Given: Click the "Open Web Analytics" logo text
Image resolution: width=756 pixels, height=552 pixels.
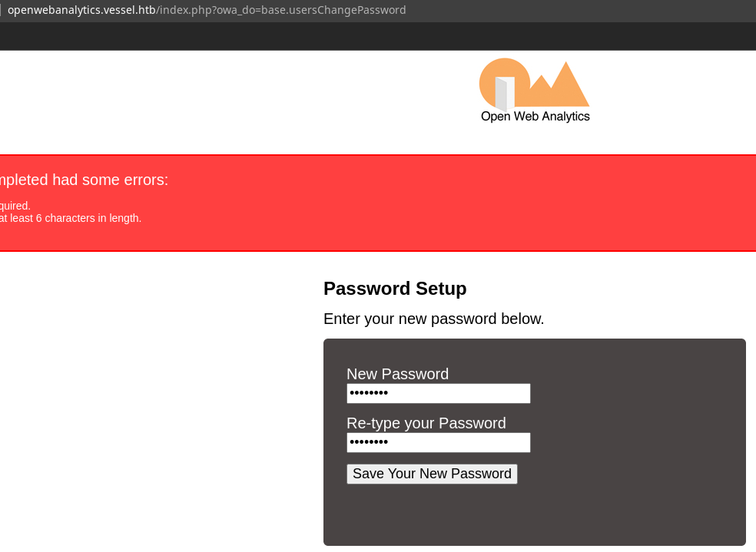Looking at the screenshot, I should 535,117.
